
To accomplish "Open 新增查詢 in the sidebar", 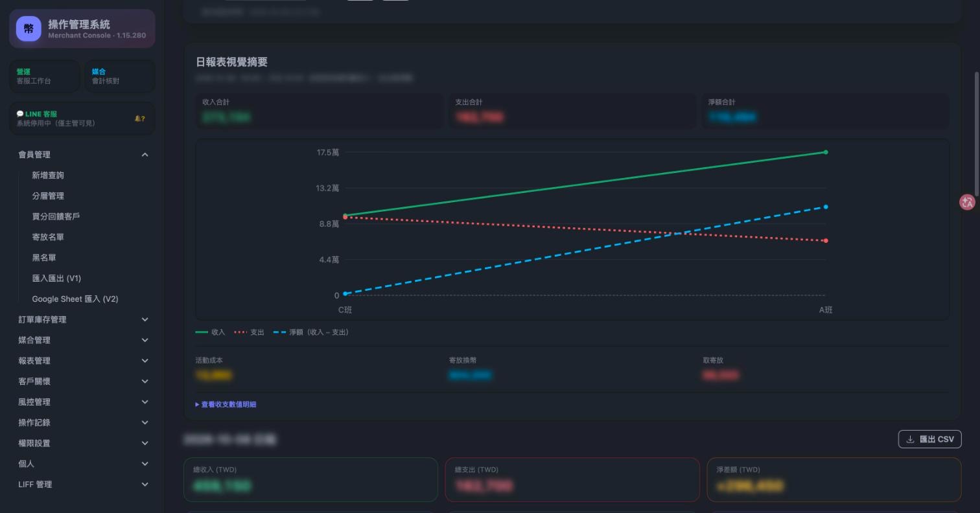I will point(48,176).
